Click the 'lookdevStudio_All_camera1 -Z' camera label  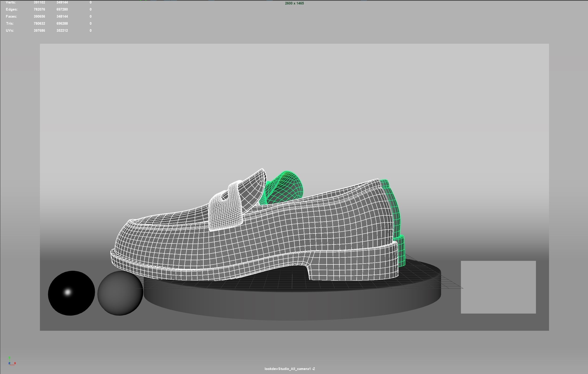point(290,369)
